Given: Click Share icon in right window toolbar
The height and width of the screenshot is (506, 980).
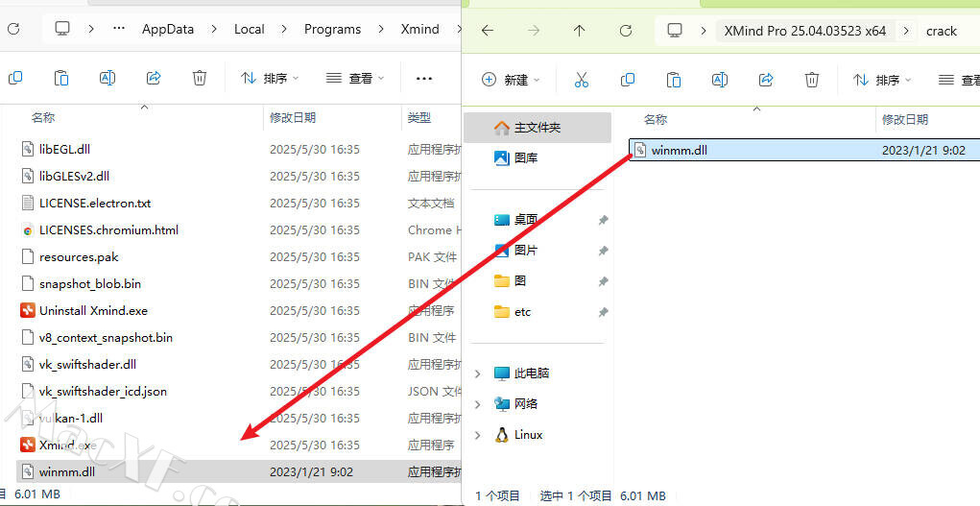Looking at the screenshot, I should click(766, 80).
